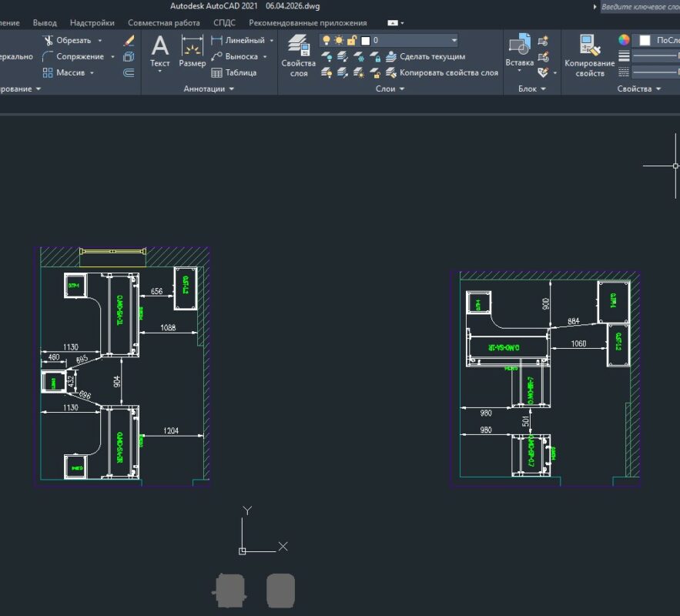Image resolution: width=680 pixels, height=616 pixels.
Task: Open the object color wheel swatch
Action: tap(624, 40)
